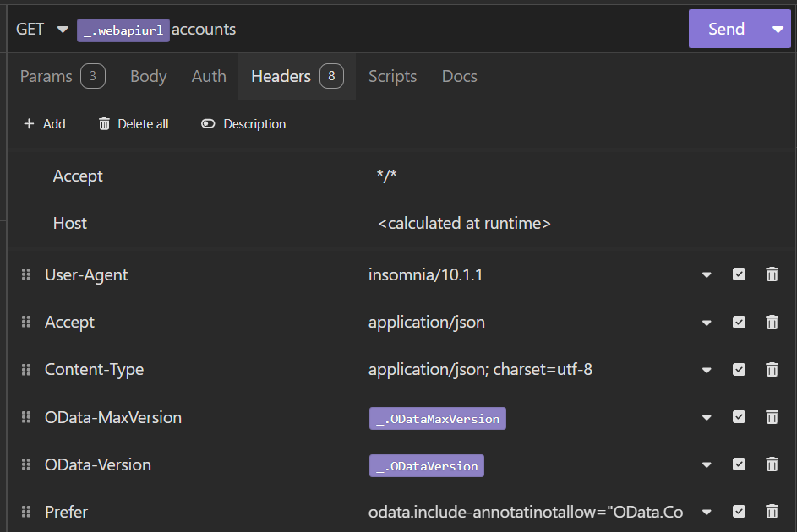
Task: Edit the application/json; charset=utf-8 value
Action: (480, 370)
